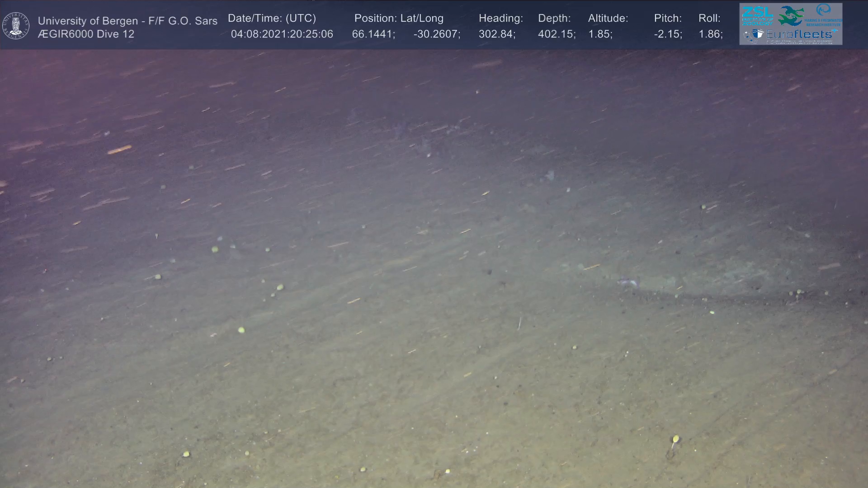Click the roll value 1.86
Screen dimensions: 868x488
(x=710, y=34)
